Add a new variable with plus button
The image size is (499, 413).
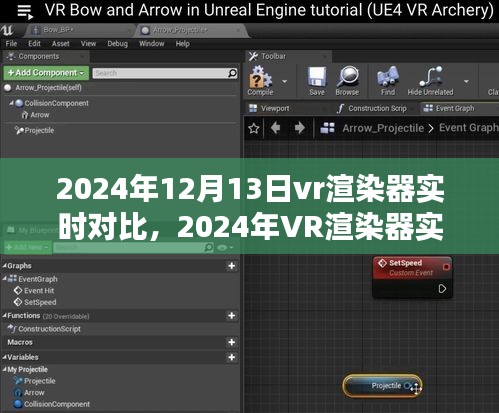[232, 357]
